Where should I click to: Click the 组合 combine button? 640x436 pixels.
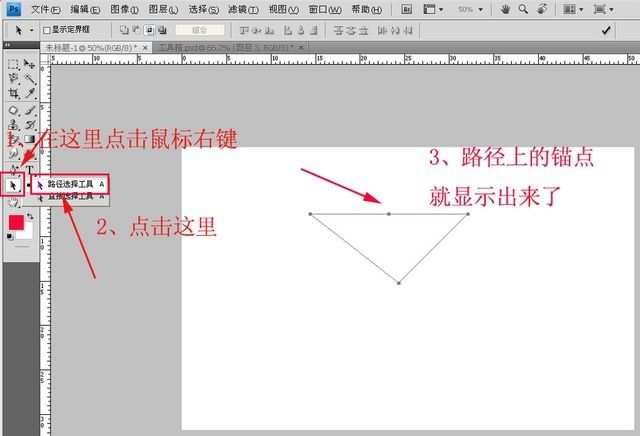(x=200, y=30)
